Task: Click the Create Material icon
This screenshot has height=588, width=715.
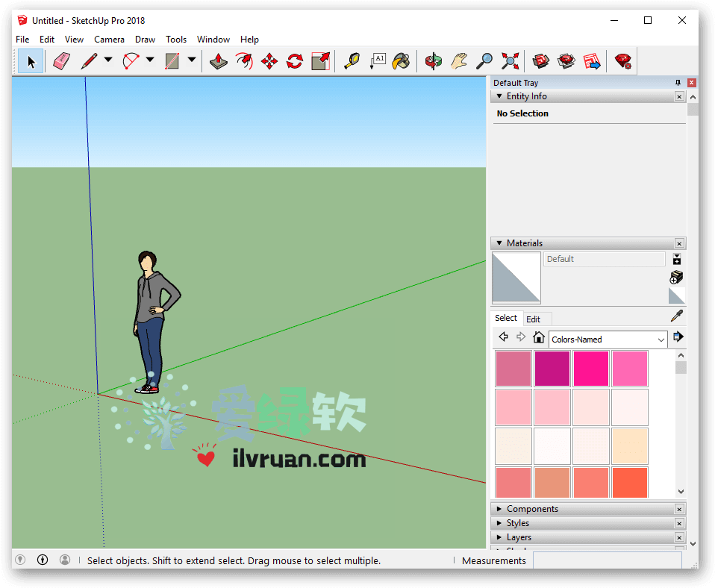Action: pyautogui.click(x=677, y=277)
